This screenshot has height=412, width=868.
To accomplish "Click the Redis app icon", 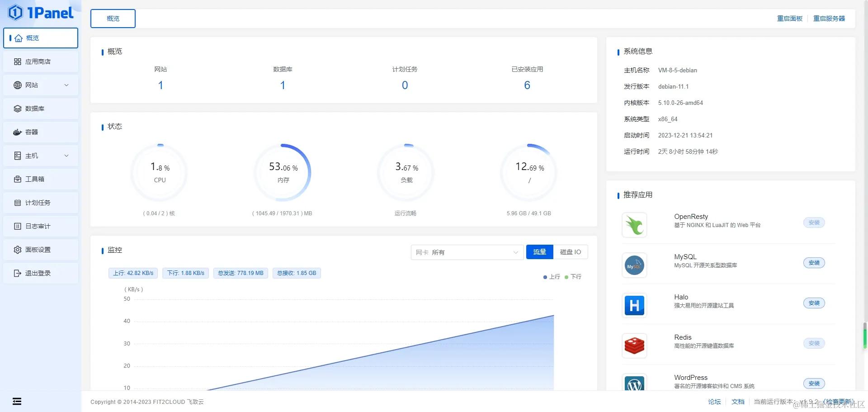I will coord(634,346).
